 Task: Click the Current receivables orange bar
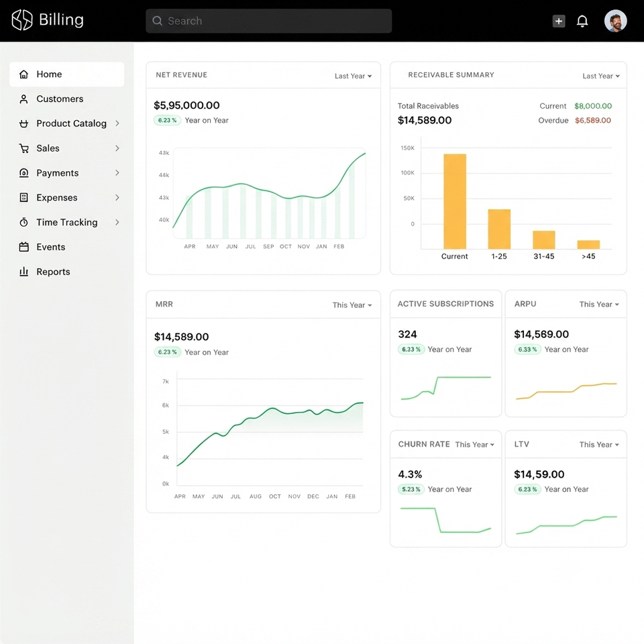tap(455, 201)
